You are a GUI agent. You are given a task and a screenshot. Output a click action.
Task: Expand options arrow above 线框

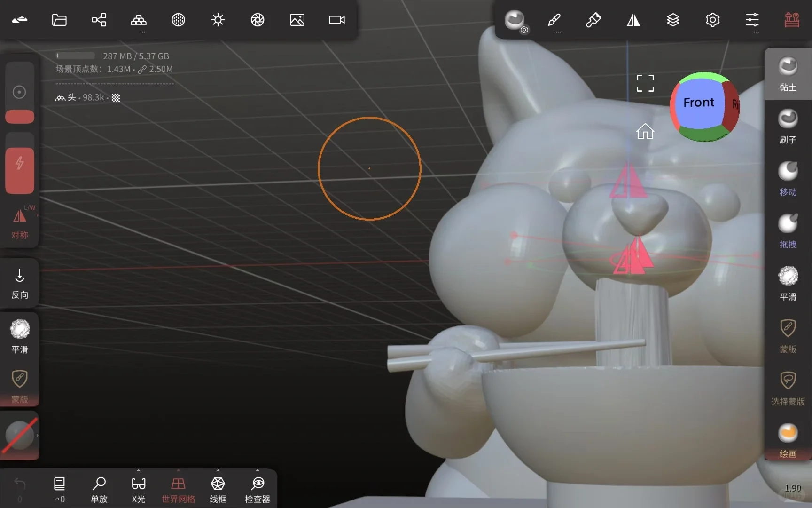(x=218, y=470)
